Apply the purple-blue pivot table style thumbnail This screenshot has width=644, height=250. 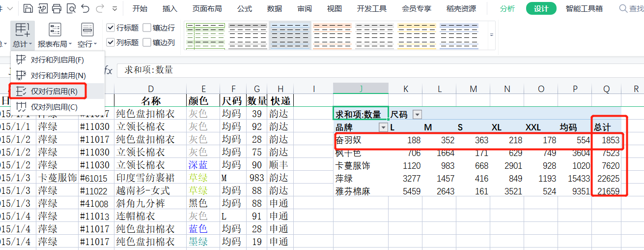(459, 36)
